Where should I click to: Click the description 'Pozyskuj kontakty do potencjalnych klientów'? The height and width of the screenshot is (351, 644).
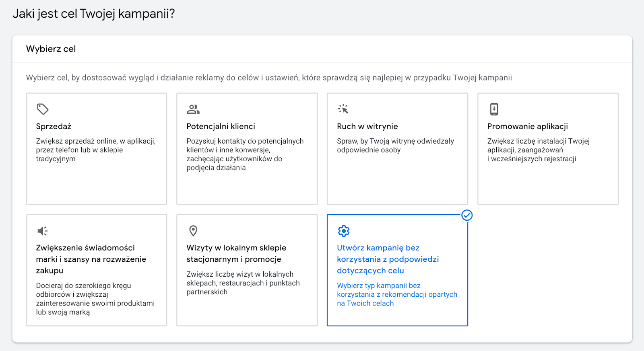point(245,154)
